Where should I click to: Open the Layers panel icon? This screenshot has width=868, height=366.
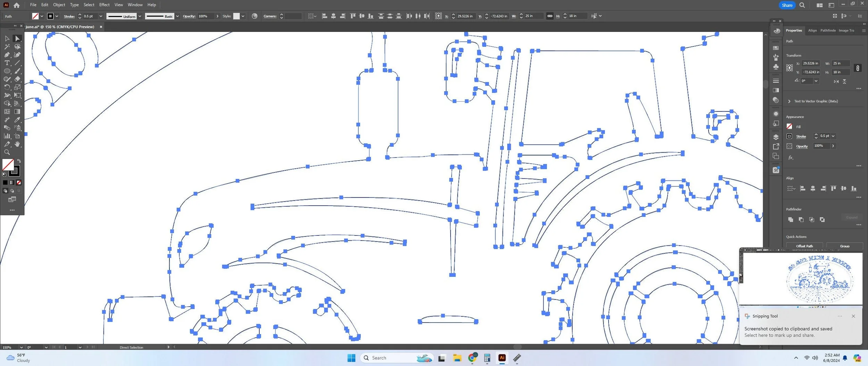[776, 137]
